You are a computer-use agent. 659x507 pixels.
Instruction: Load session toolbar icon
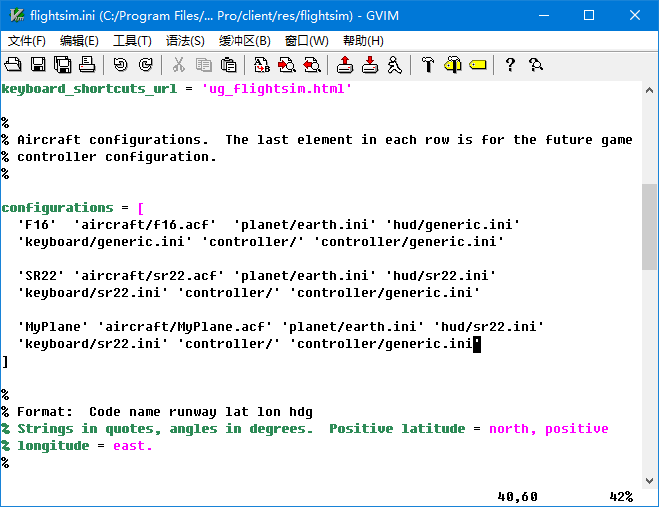[x=345, y=65]
